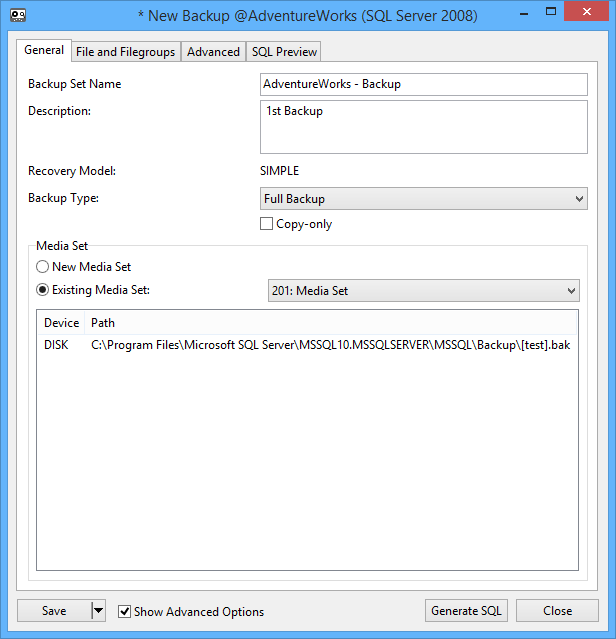Click the SIMPLE recovery model value

click(279, 171)
